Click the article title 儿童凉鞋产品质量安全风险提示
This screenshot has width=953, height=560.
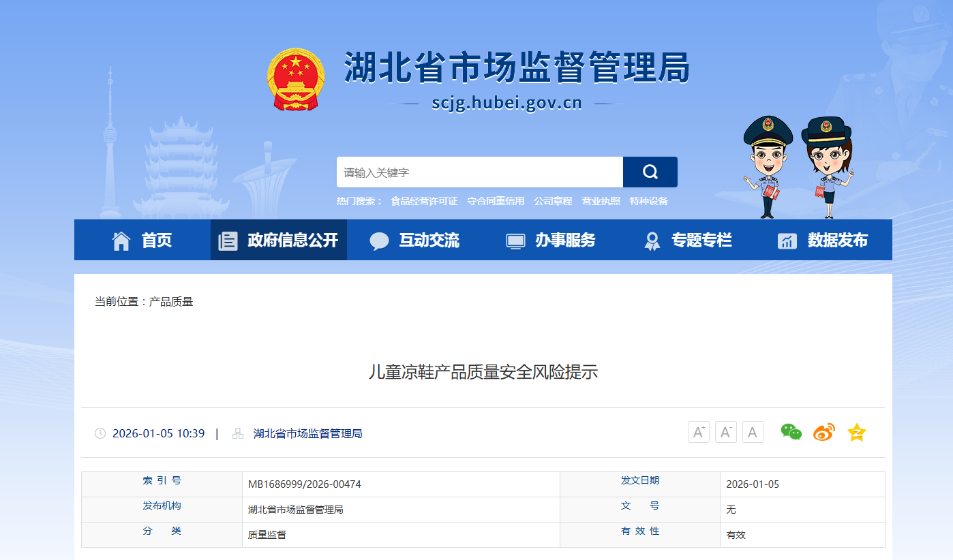(483, 372)
